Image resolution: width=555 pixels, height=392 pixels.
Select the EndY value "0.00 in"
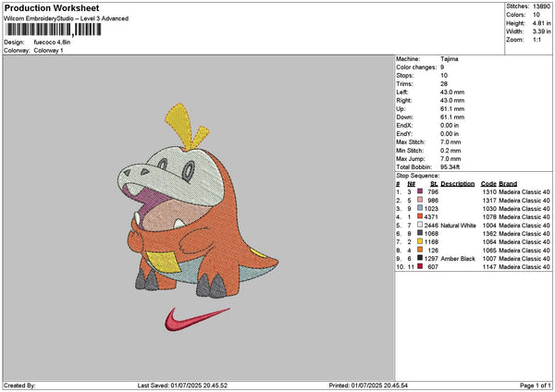pos(450,134)
